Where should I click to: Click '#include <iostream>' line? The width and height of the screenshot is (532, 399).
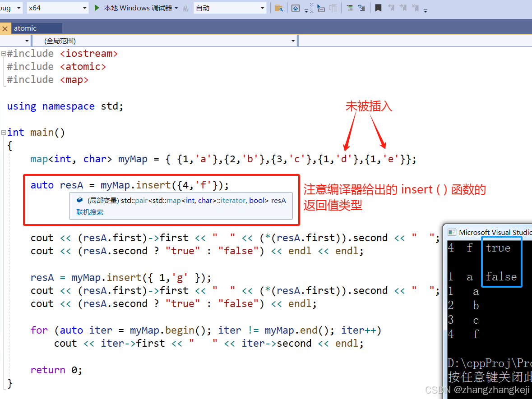(x=62, y=54)
